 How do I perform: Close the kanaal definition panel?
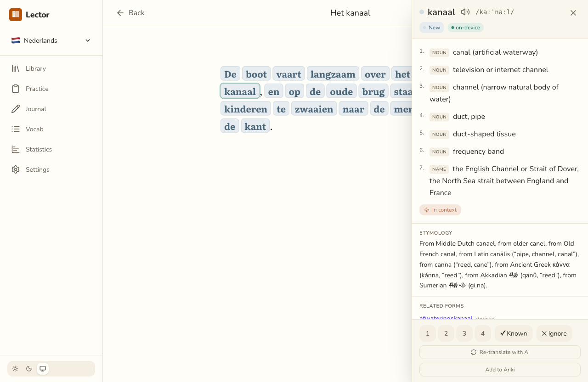coord(573,13)
